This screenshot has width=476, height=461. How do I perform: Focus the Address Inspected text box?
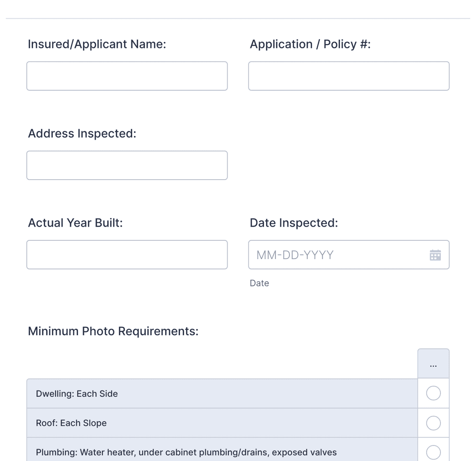pyautogui.click(x=127, y=165)
